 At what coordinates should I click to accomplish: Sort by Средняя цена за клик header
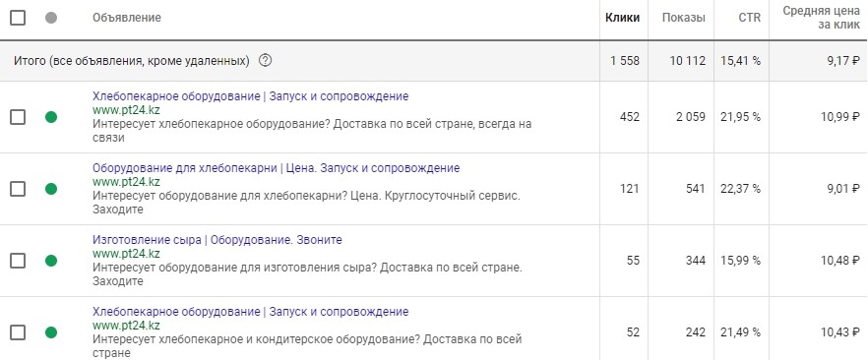tap(822, 19)
